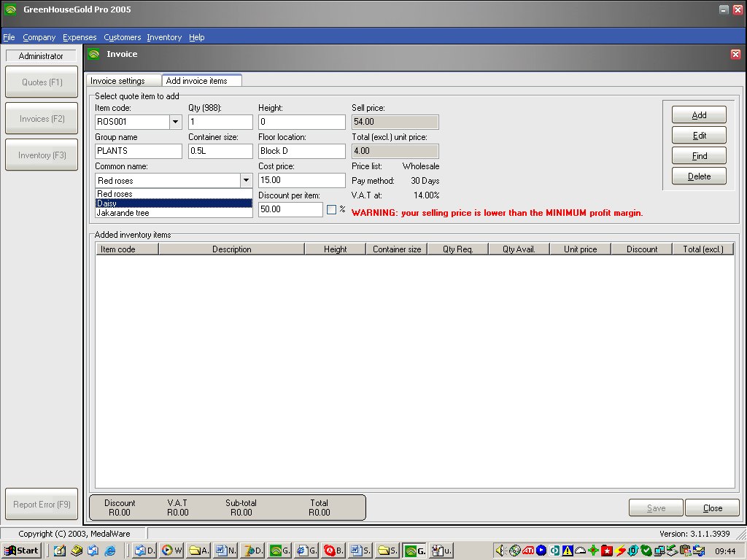Open Inventory (F3) in the sidebar
Viewport: 747px width, 560px height.
[42, 155]
